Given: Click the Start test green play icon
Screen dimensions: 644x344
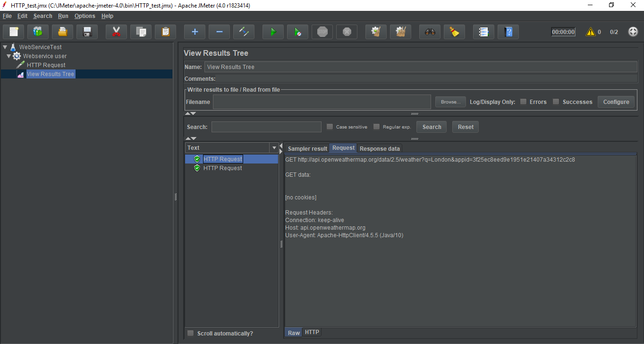Looking at the screenshot, I should [273, 32].
